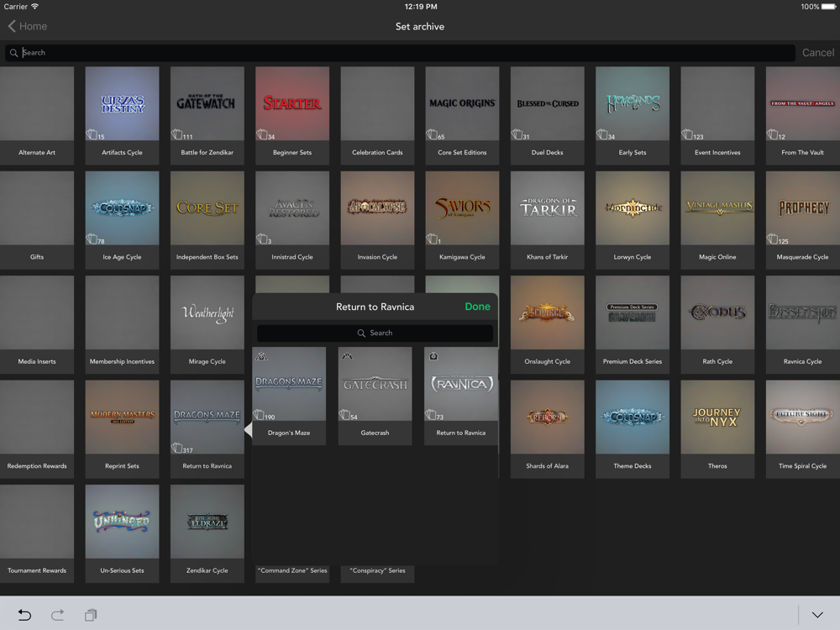Open Membership Incentives
This screenshot has height=630, width=840.
coord(122,324)
